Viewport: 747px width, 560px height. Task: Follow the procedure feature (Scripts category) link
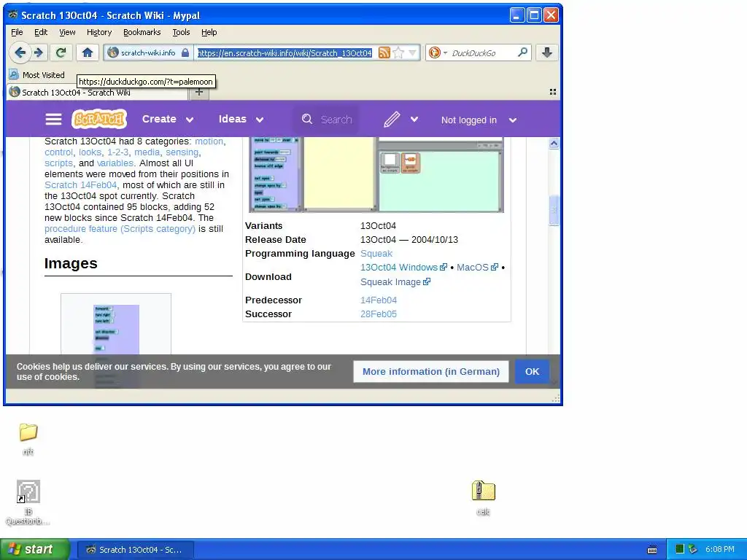point(120,228)
